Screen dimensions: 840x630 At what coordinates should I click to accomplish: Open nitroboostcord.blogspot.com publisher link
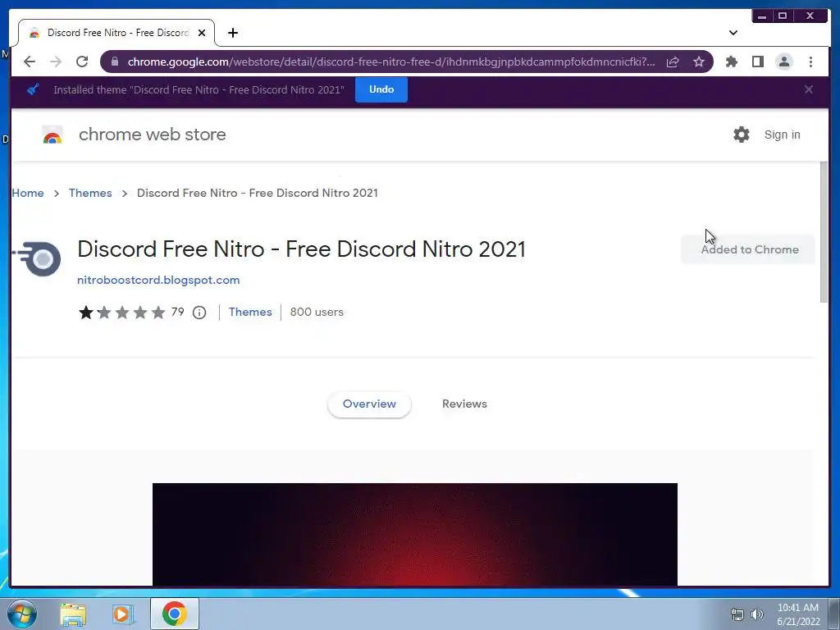coord(158,280)
